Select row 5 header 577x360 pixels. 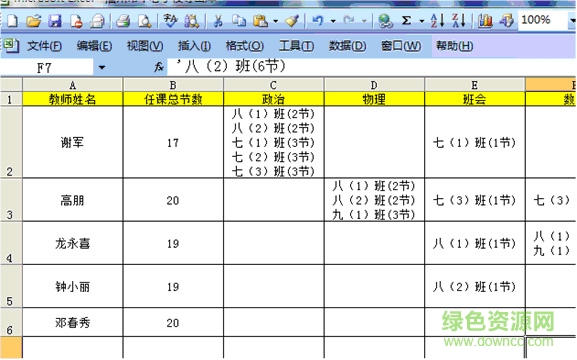pos(11,286)
